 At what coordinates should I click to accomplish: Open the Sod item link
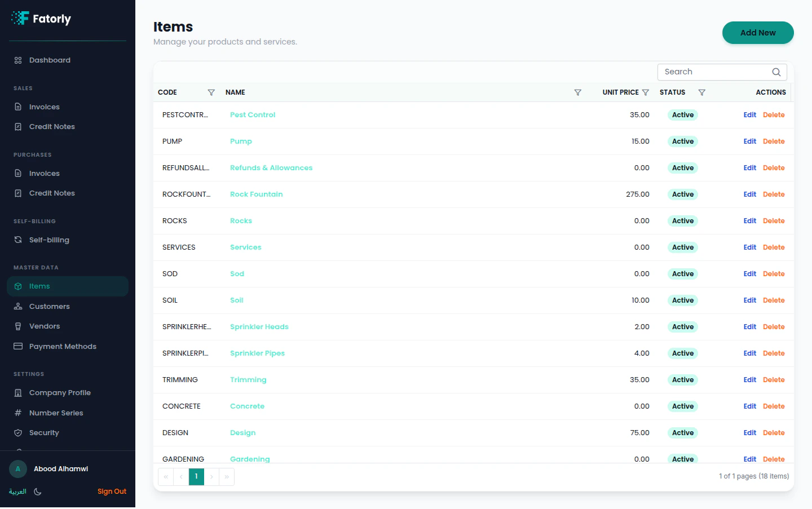237,274
